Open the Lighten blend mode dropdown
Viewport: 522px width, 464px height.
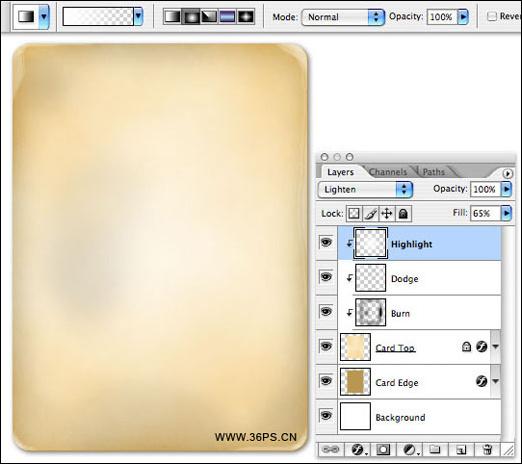click(365, 189)
